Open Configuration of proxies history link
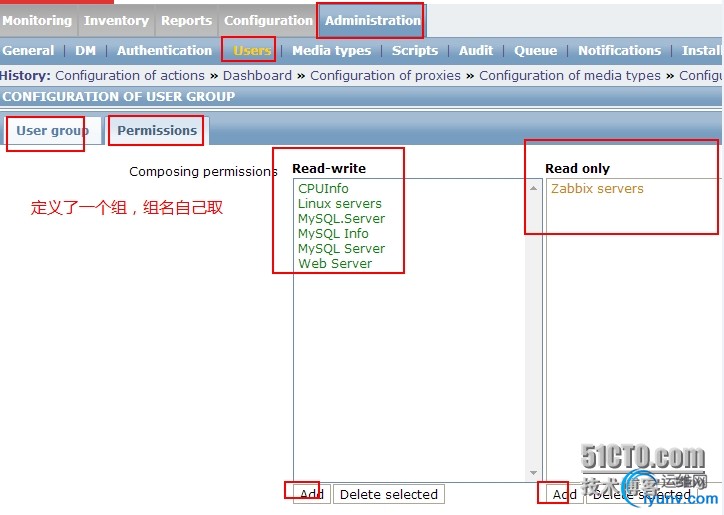724x515 pixels. 386,75
